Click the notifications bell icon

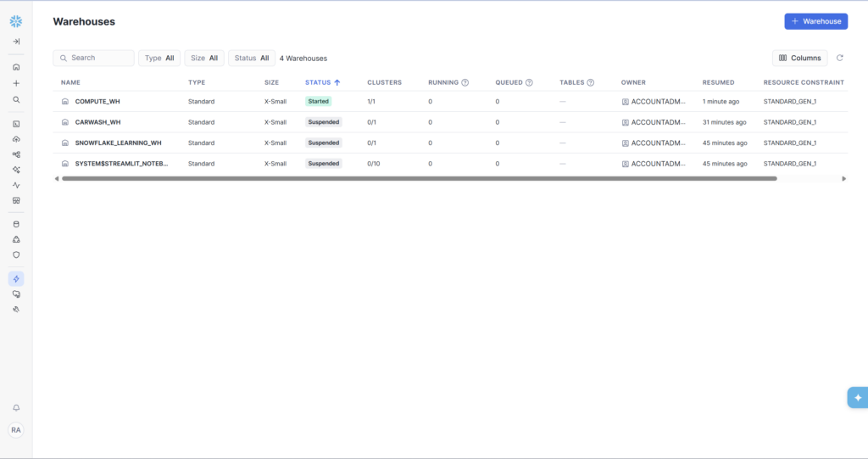point(16,408)
